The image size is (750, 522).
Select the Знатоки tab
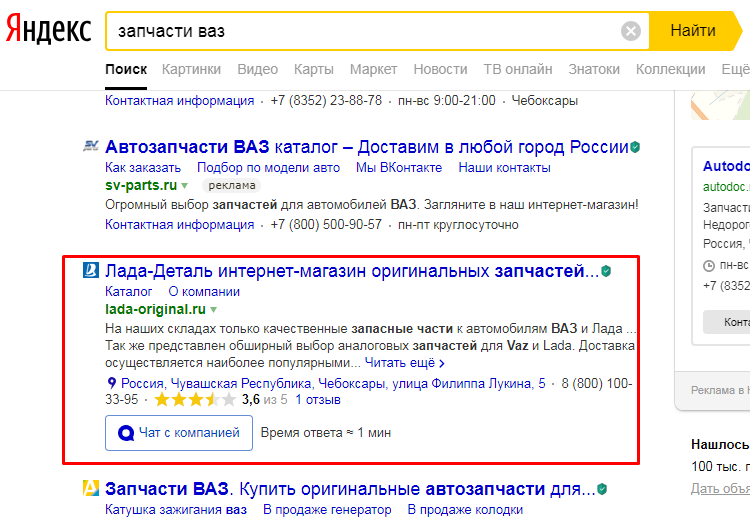coord(594,69)
